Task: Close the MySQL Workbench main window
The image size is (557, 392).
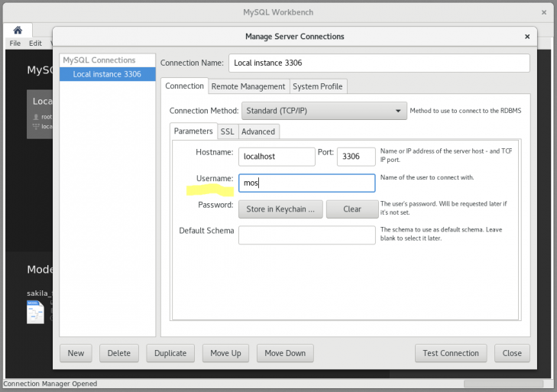Action: (x=544, y=12)
